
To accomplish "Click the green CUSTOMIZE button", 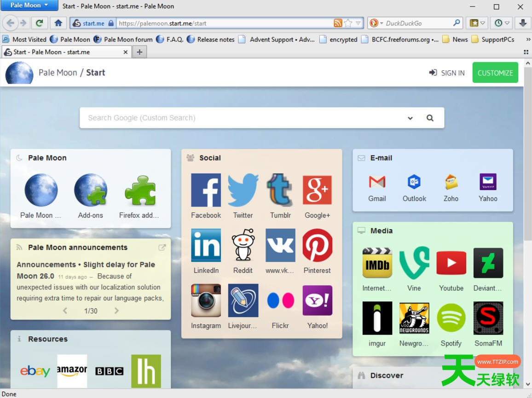I will [495, 73].
